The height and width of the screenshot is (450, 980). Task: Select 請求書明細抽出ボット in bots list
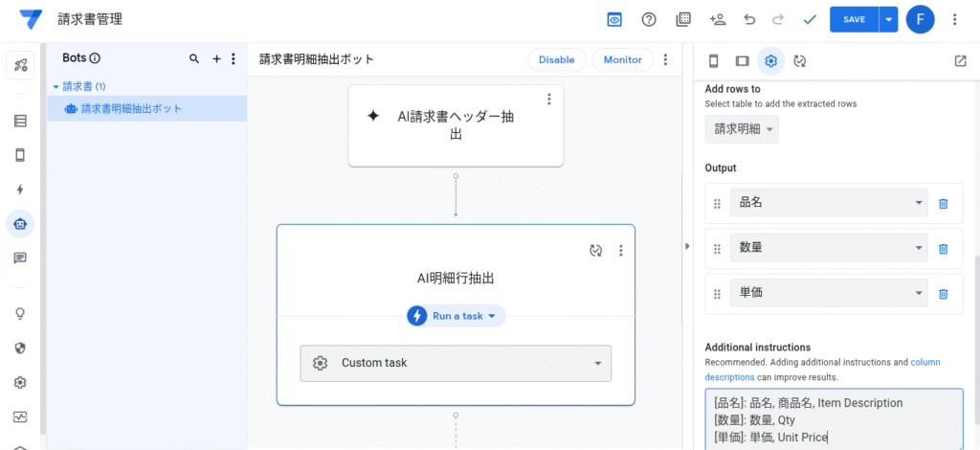(131, 109)
